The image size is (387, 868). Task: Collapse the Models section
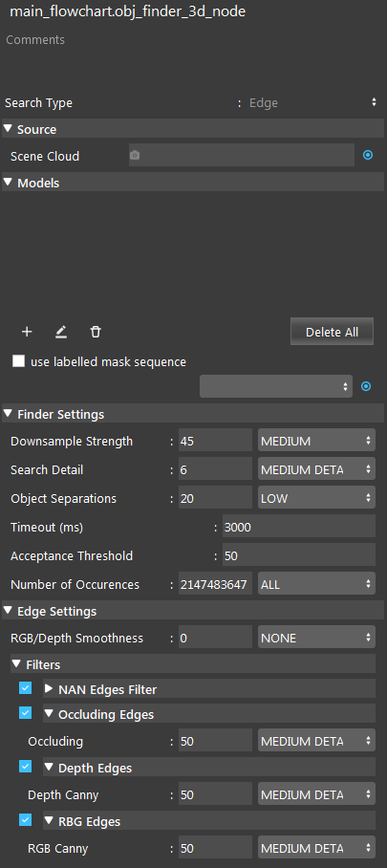point(8,183)
